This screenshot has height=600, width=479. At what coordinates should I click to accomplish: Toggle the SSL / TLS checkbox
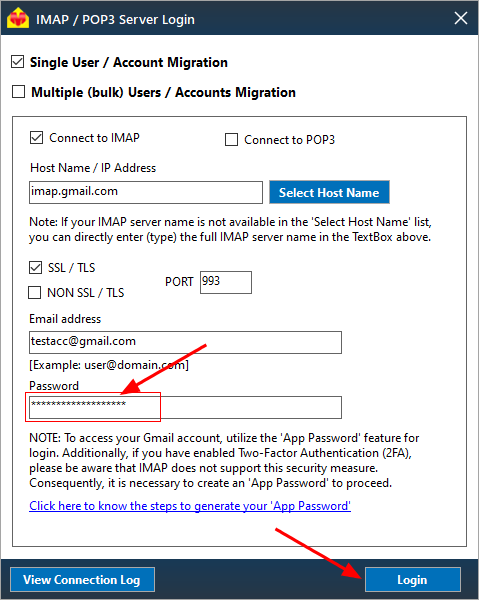[36, 267]
